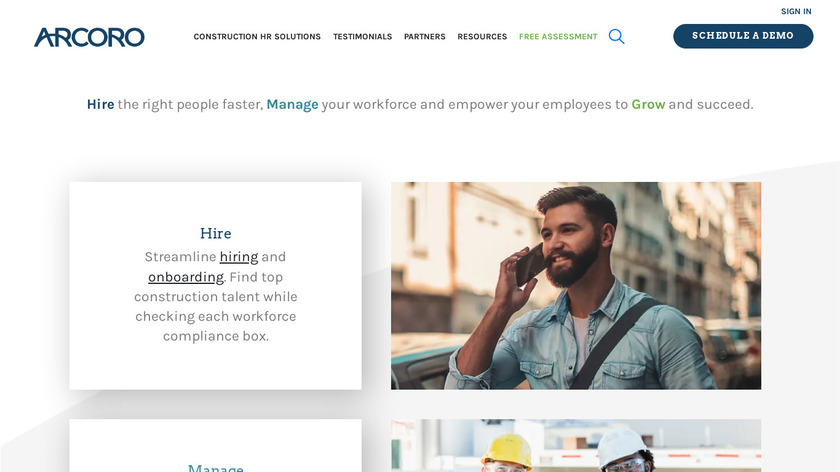This screenshot has height=472, width=840.
Task: Select the Free Assessment link
Action: [x=558, y=36]
